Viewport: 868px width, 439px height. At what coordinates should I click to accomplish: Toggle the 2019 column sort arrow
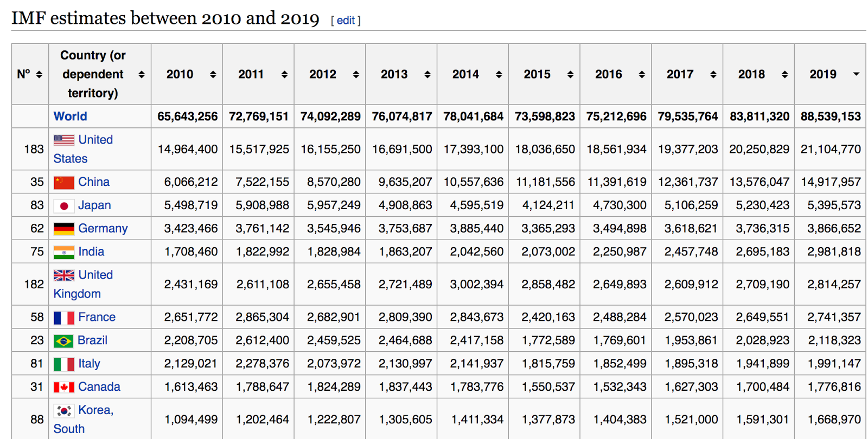[x=856, y=74]
